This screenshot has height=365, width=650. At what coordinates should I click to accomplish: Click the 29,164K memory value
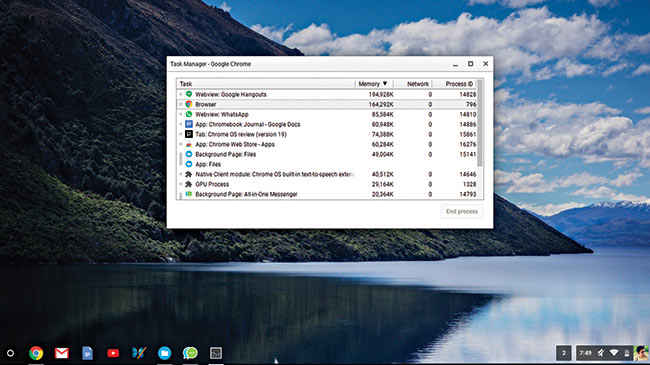click(383, 184)
